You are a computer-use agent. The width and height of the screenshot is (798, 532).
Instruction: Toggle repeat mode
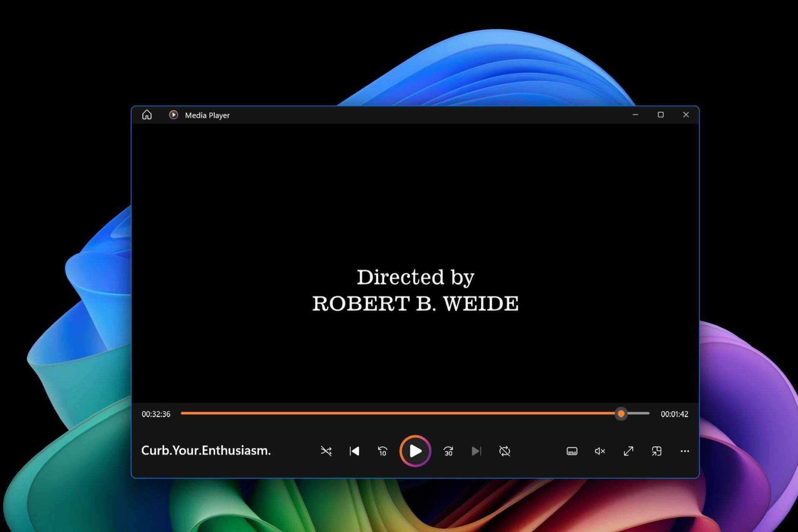point(504,451)
